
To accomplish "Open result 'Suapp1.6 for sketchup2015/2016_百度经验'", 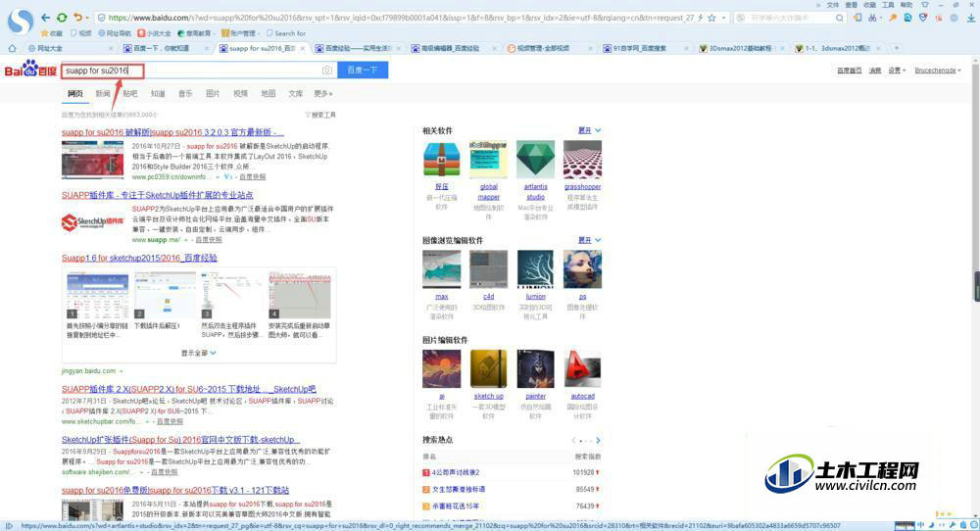I will click(139, 258).
